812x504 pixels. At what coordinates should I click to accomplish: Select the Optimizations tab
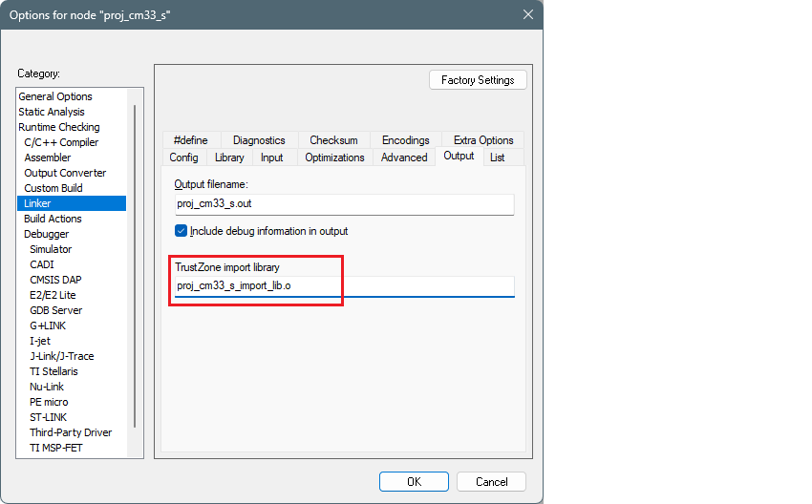click(334, 157)
